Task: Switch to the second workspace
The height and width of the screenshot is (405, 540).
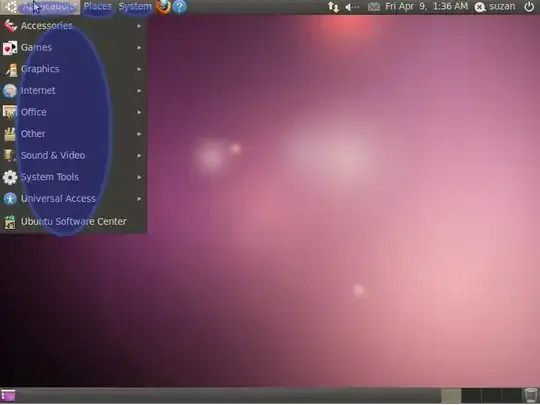Action: click(471, 396)
